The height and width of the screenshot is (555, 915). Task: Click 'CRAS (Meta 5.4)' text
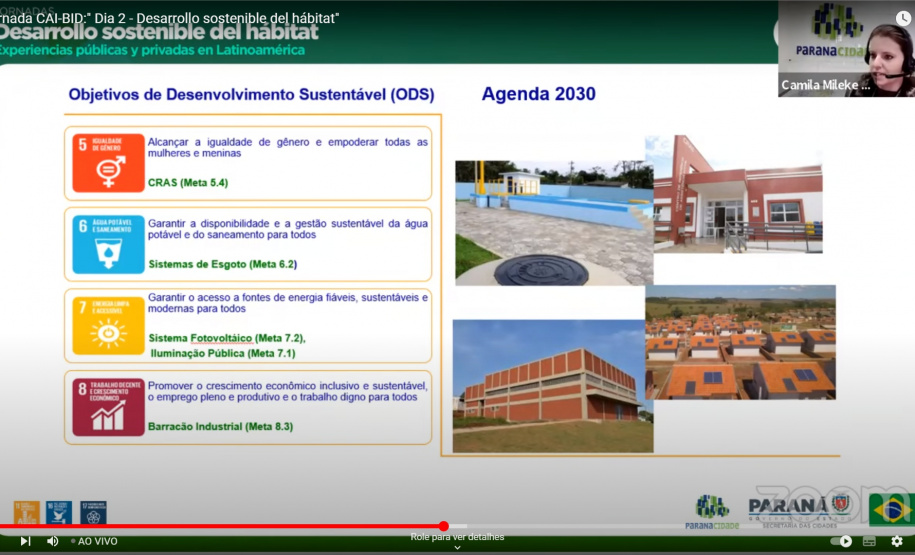188,183
